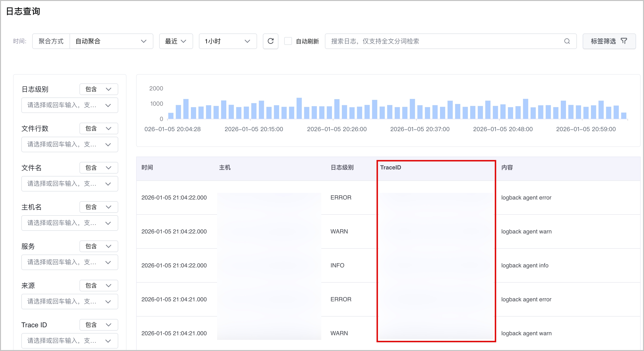Click the refresh icon button
Screen dimensions: 644x351
tap(270, 41)
